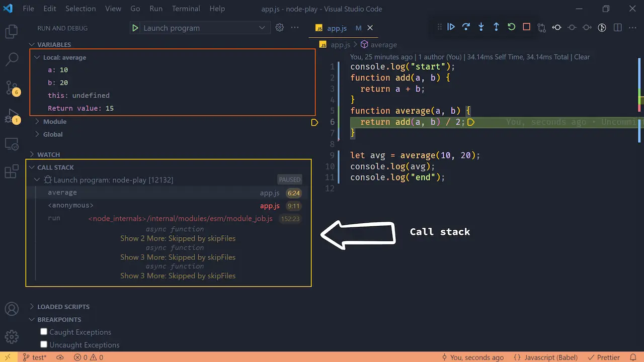Click the notifications bell in status bar
The width and height of the screenshot is (644, 362).
point(632,357)
